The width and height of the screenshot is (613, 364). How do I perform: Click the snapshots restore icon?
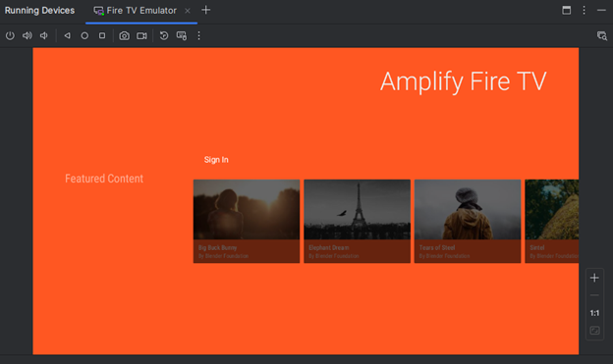[164, 36]
